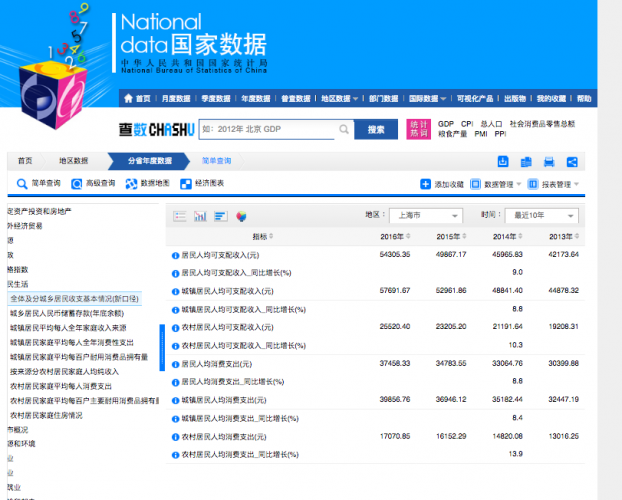Screen dimensions: 622x500
Task: Click the table view icon
Action: tap(180, 216)
